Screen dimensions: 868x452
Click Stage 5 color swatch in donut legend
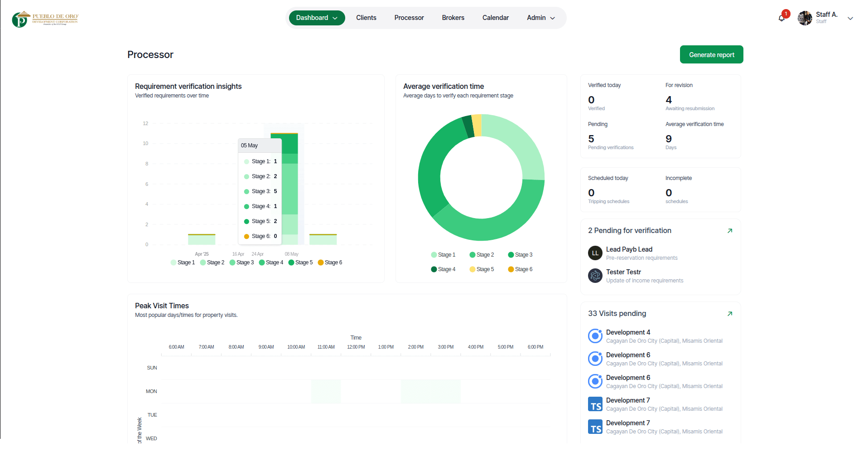(473, 269)
